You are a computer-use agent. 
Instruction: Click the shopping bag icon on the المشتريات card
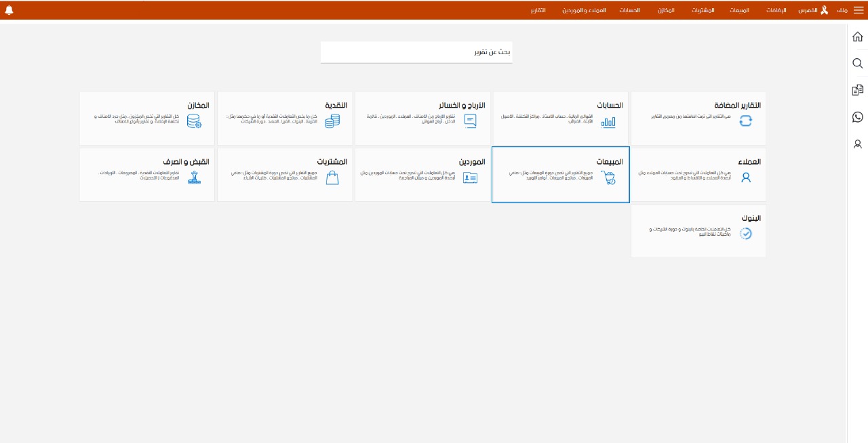pos(332,178)
